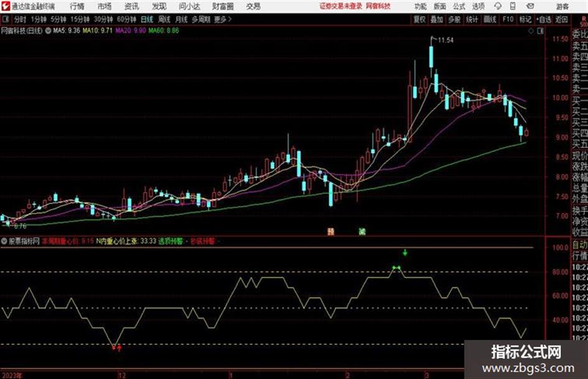The image size is (588, 379).
Task: Click the N内重心价上涨: 33.33 label
Action: tap(126, 241)
